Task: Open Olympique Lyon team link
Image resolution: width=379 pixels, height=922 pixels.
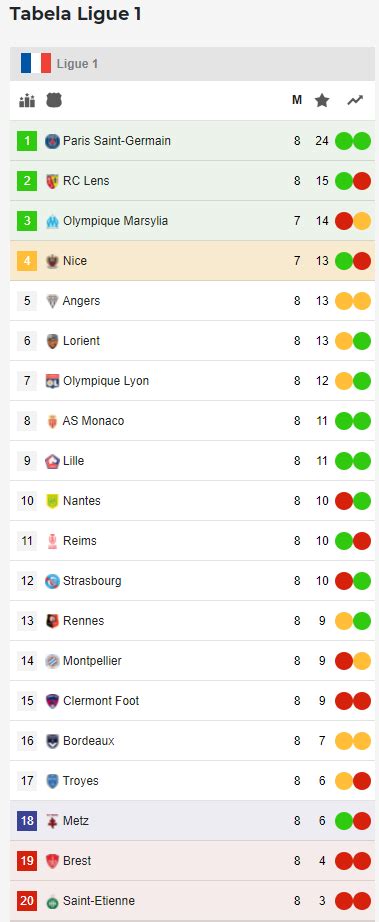Action: [x=106, y=381]
